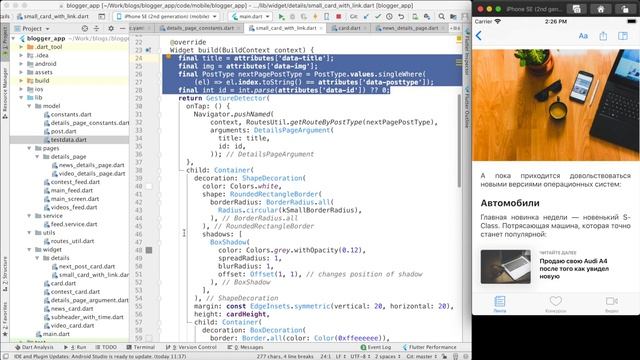640x360 pixels.
Task: Expand the android folder
Action: (21, 64)
